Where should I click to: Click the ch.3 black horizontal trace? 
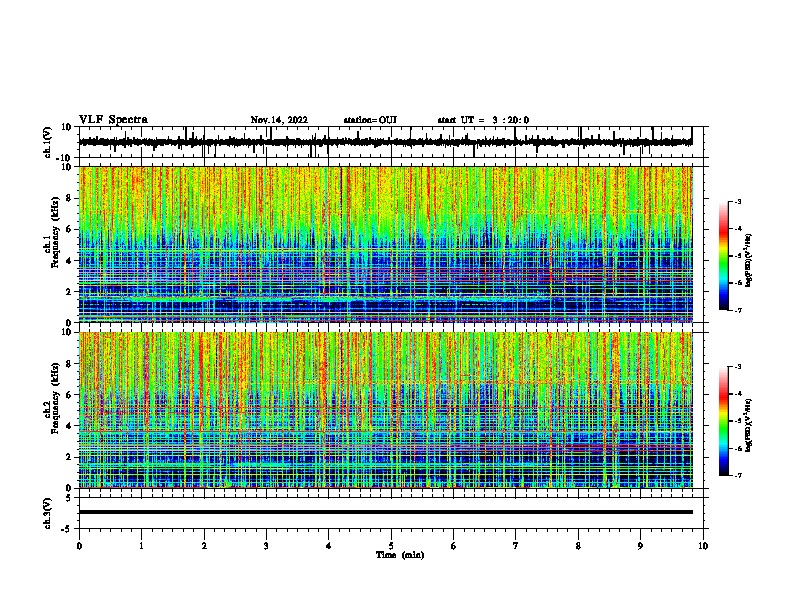(x=386, y=512)
